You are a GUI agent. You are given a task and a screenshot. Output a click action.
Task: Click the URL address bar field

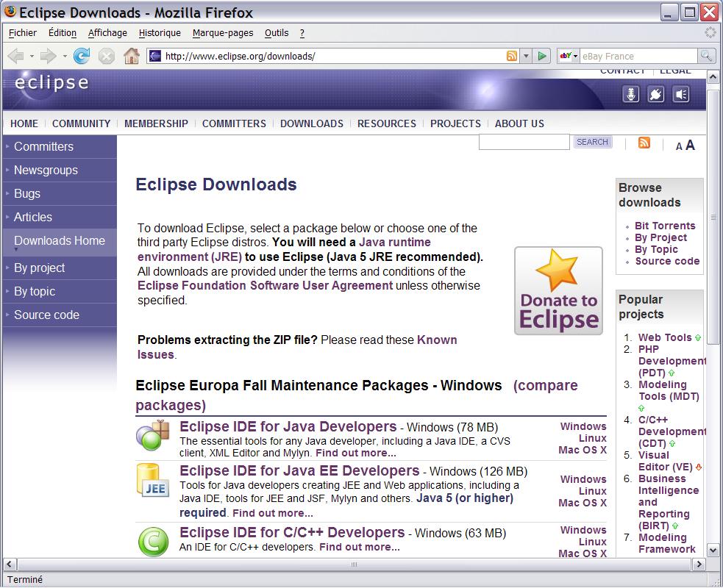point(332,56)
